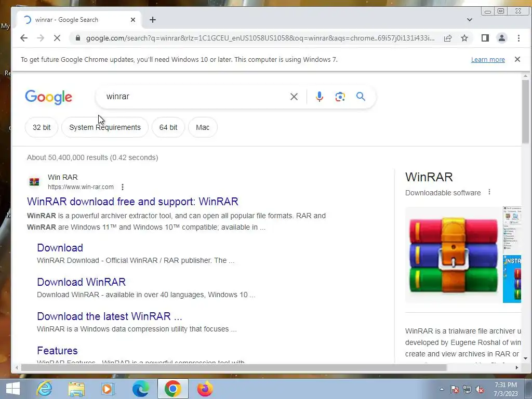Screen dimensions: 532x399
Task: Click the horizontal scrollbar thumb
Action: pyautogui.click(x=234, y=367)
